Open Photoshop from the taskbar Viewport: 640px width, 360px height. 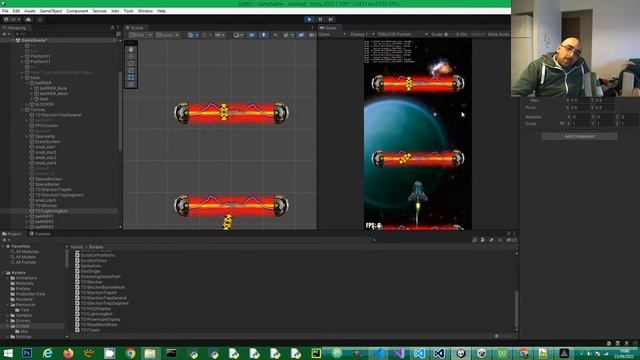pos(27,353)
